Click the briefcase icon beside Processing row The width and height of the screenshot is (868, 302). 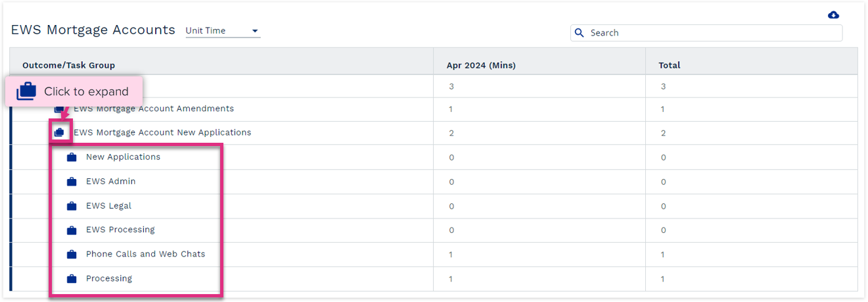[x=72, y=279]
